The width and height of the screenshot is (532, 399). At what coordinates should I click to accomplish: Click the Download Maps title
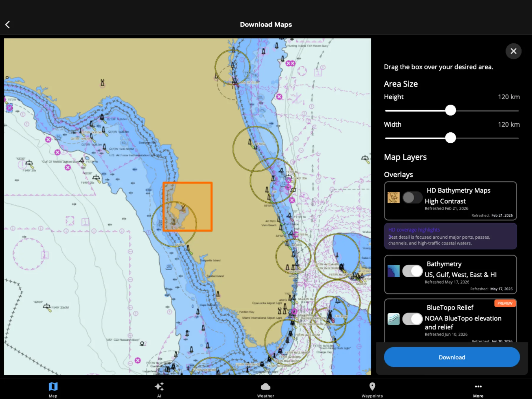[x=266, y=25]
